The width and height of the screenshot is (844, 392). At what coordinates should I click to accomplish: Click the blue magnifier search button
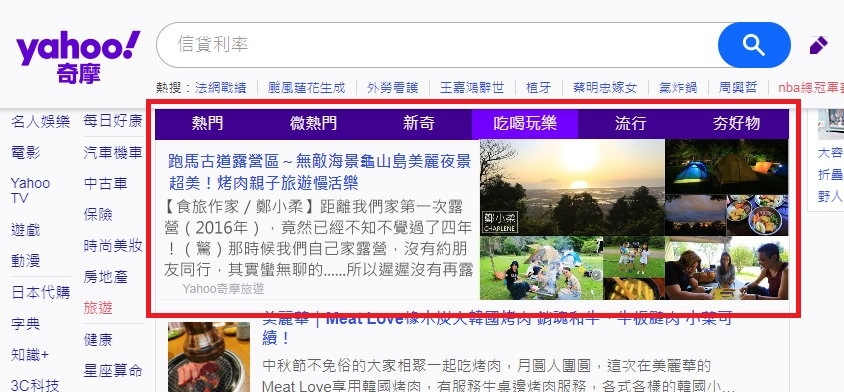(x=754, y=45)
